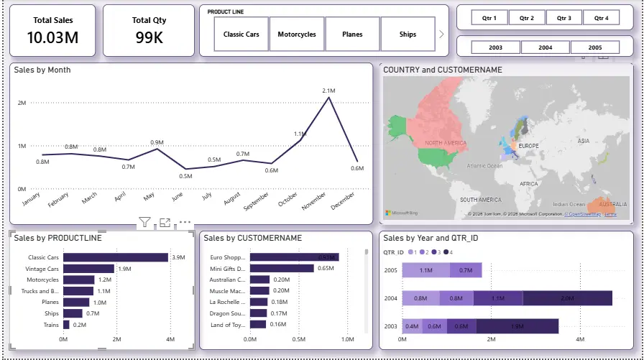Select 2003 quarter 4 segment 1.9M
This screenshot has height=360, width=644.
pyautogui.click(x=517, y=326)
